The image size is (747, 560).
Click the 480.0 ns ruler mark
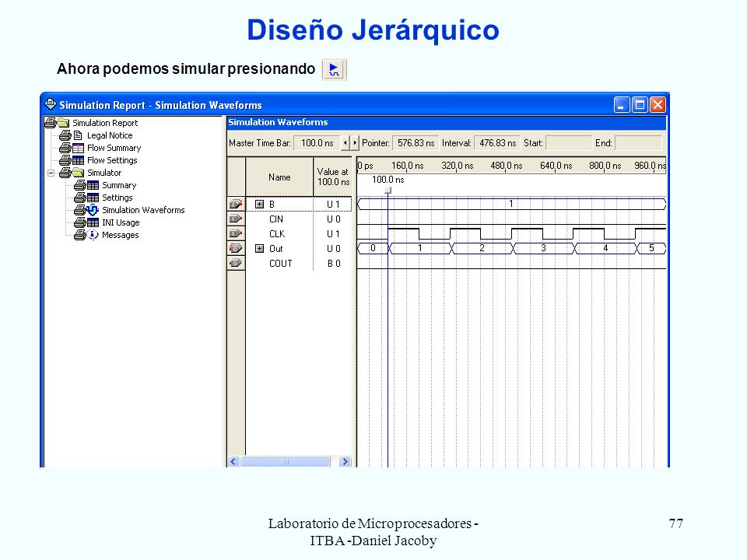coord(507,166)
